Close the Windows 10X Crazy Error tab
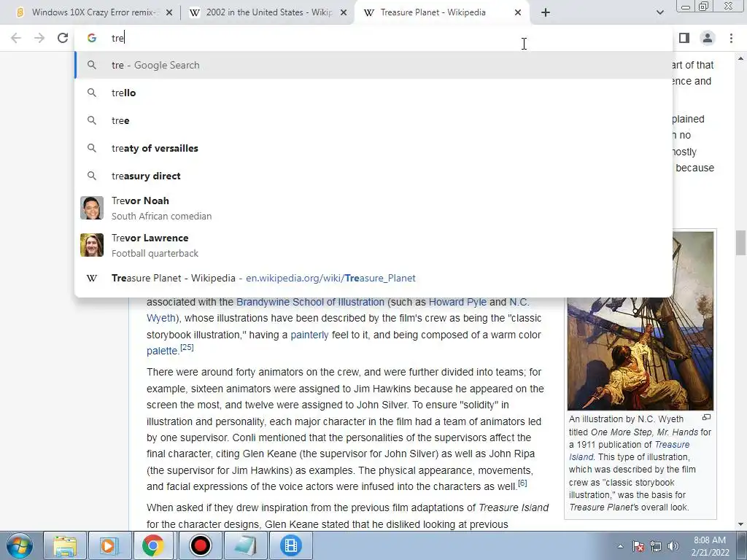The height and width of the screenshot is (560, 747). (169, 12)
